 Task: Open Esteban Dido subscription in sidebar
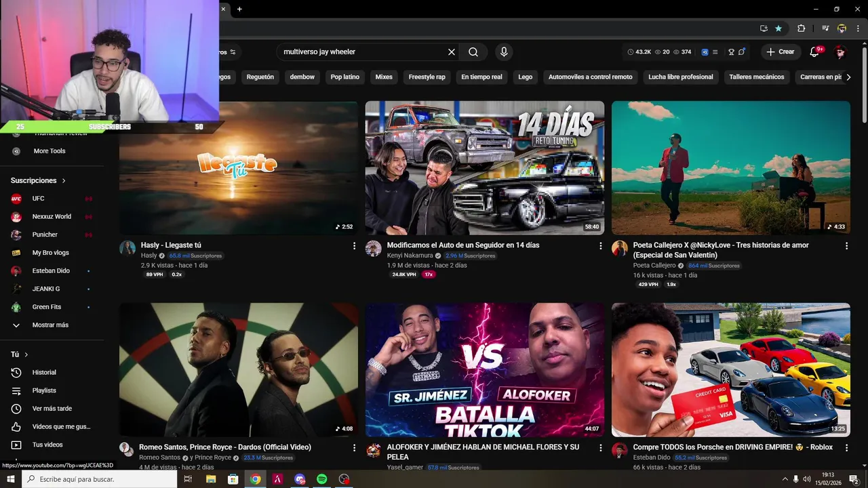pos(52,271)
